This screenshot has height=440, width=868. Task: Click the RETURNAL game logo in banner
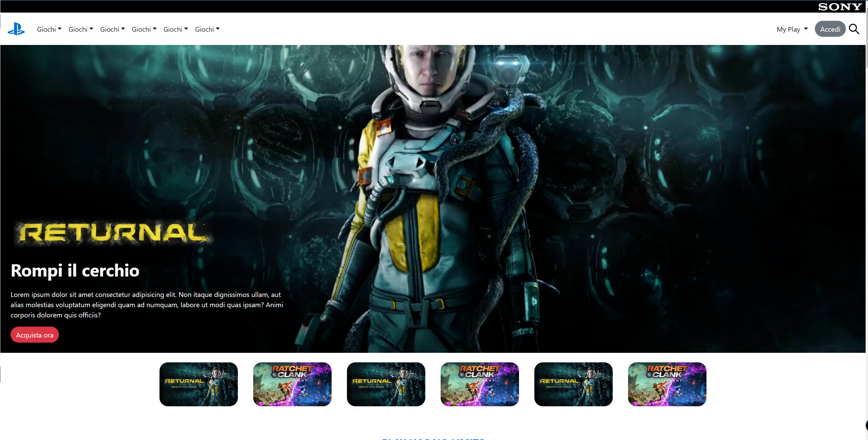113,234
